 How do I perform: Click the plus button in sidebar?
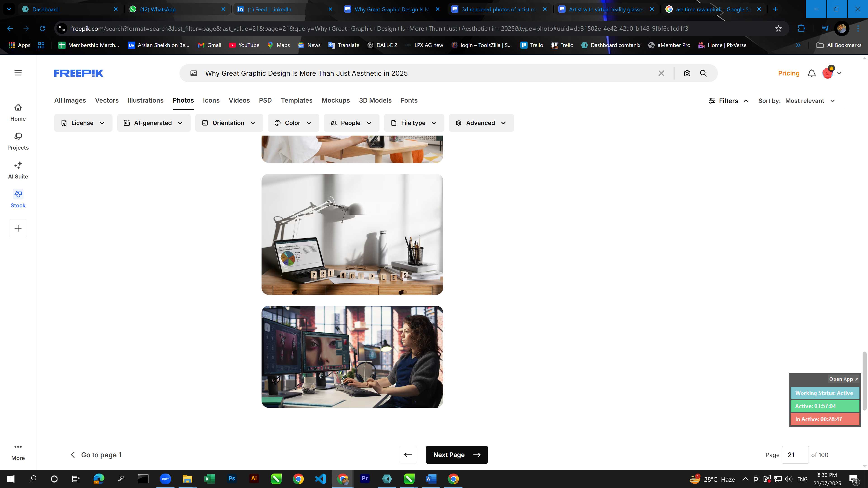18,228
